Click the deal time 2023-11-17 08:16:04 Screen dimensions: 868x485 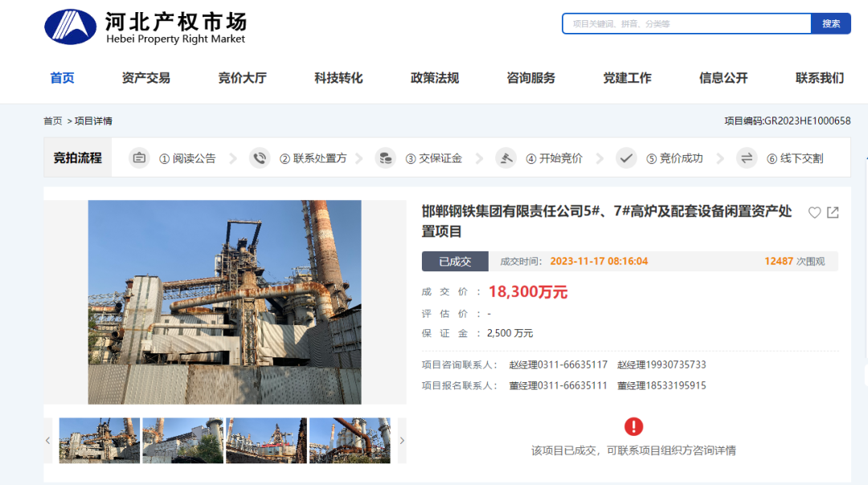[599, 262]
